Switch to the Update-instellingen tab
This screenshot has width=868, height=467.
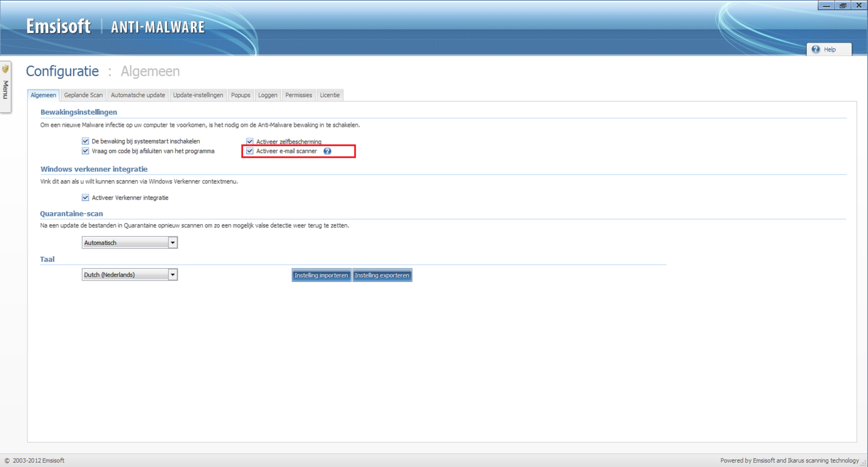tap(198, 95)
